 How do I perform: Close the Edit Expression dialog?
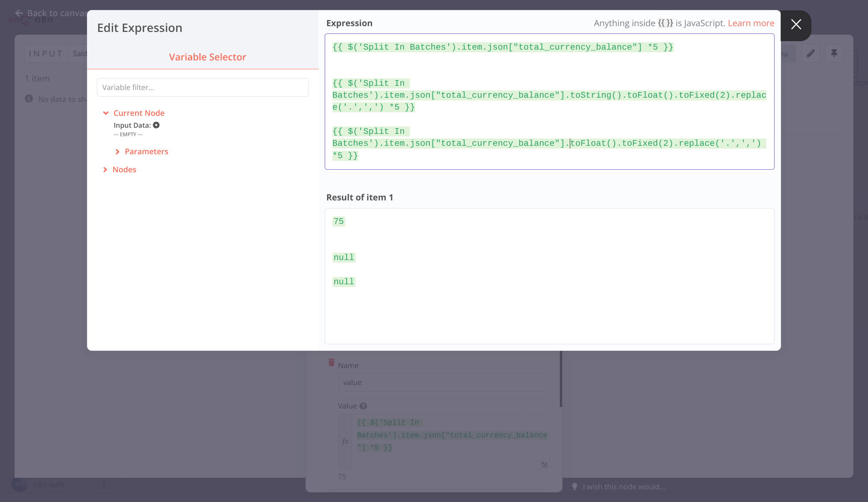[796, 25]
